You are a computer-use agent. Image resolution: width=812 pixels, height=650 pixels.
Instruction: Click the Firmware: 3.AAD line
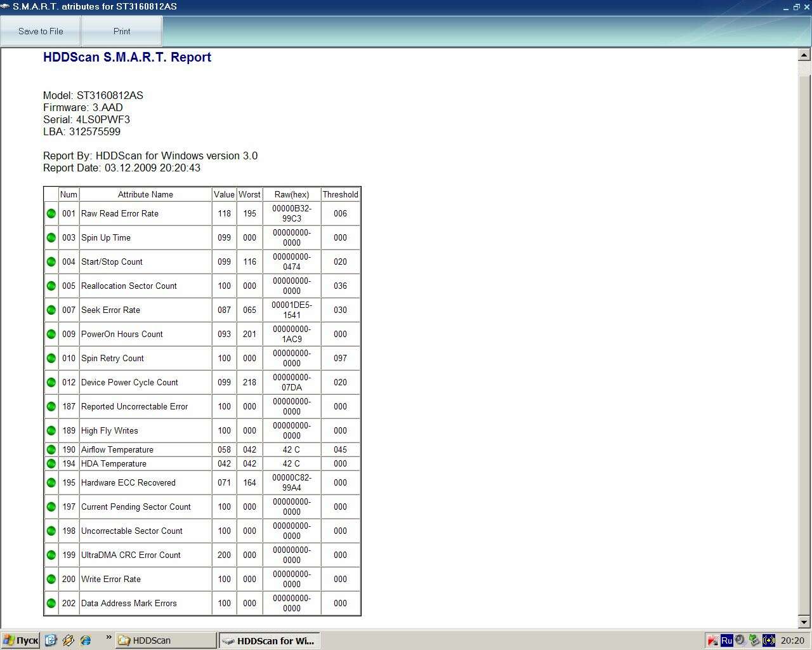(83, 107)
